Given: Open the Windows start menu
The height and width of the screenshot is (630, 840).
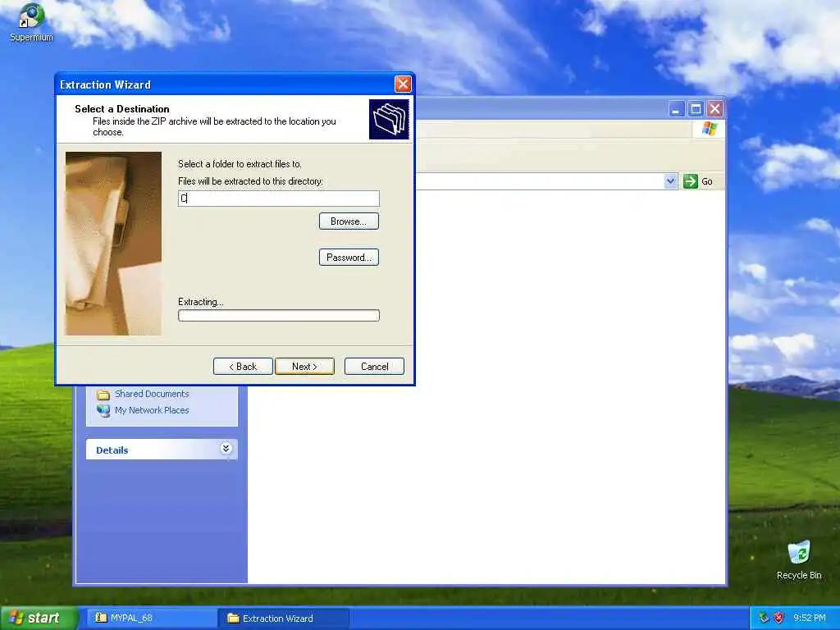Looking at the screenshot, I should coord(39,618).
